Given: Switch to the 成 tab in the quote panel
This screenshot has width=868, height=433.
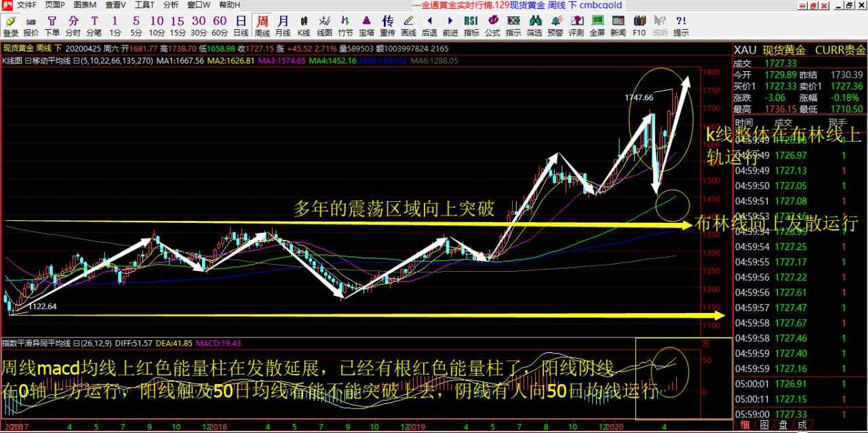Looking at the screenshot, I should pyautogui.click(x=802, y=426).
